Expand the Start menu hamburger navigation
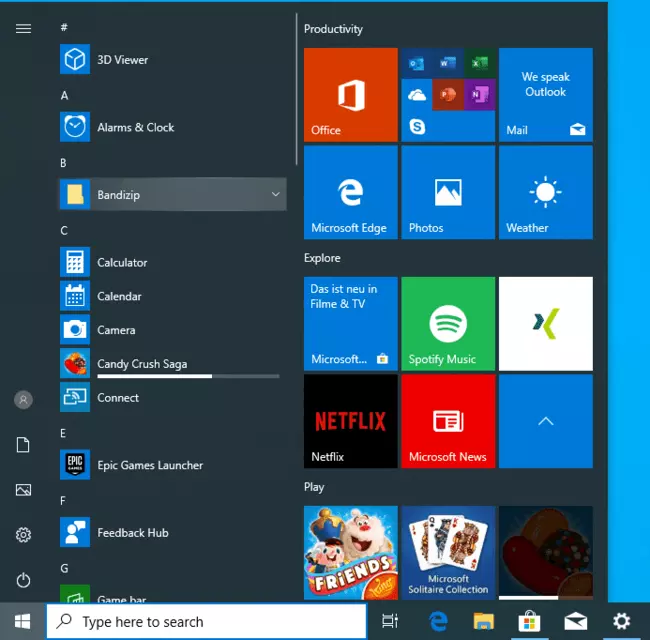Image resolution: width=650 pixels, height=640 pixels. [23, 29]
